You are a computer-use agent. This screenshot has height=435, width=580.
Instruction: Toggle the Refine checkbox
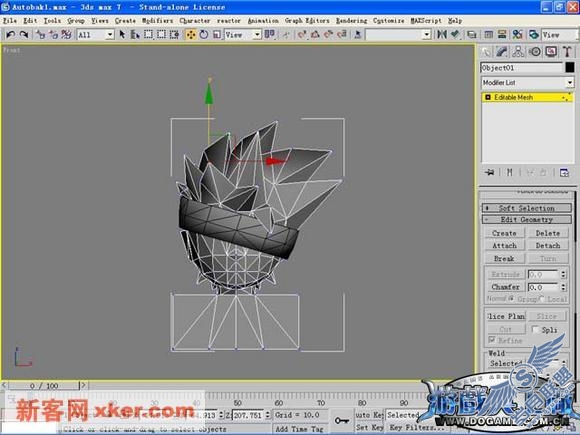click(492, 340)
